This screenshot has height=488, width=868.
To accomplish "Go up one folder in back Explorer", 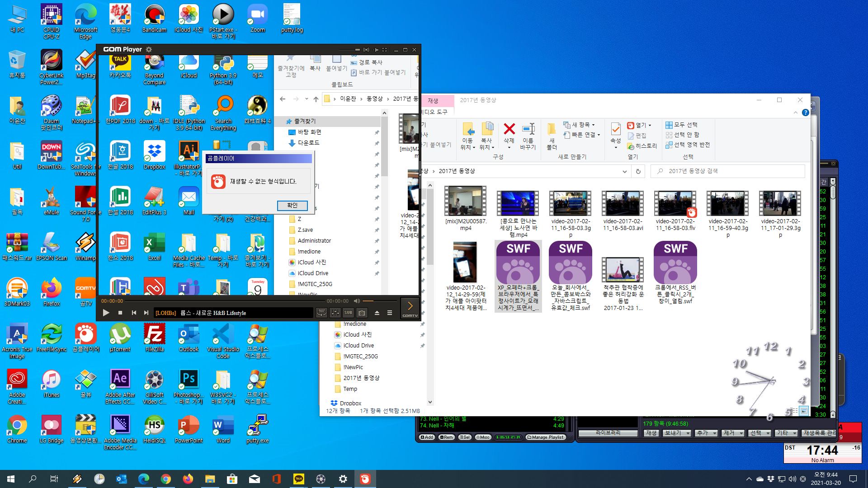I will coord(316,99).
